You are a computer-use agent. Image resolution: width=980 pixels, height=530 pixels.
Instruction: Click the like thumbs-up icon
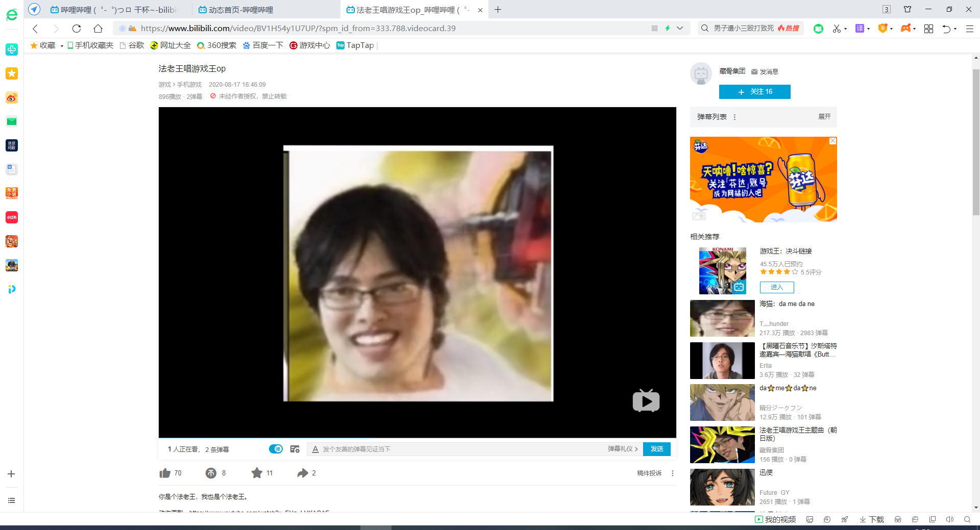coord(164,473)
